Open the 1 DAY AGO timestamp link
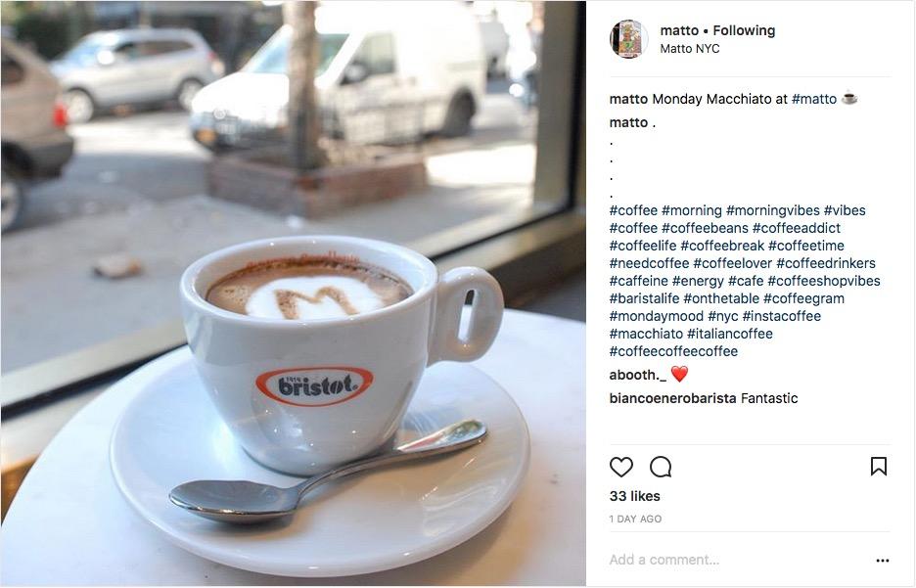 tap(635, 520)
